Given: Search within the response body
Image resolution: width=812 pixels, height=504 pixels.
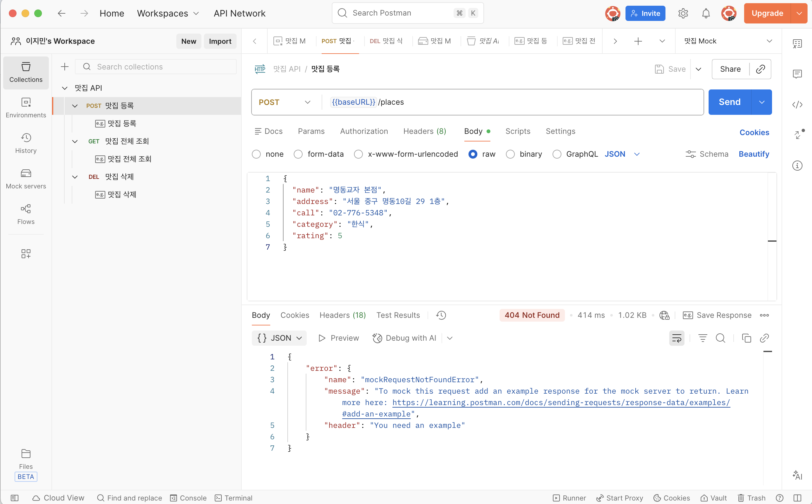Looking at the screenshot, I should (720, 338).
